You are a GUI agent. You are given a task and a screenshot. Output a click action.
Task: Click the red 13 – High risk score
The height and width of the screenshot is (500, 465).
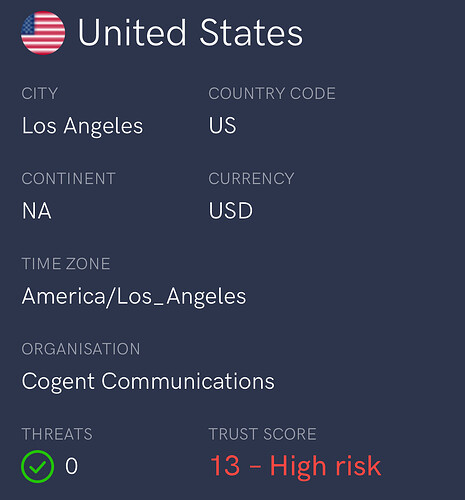[296, 466]
